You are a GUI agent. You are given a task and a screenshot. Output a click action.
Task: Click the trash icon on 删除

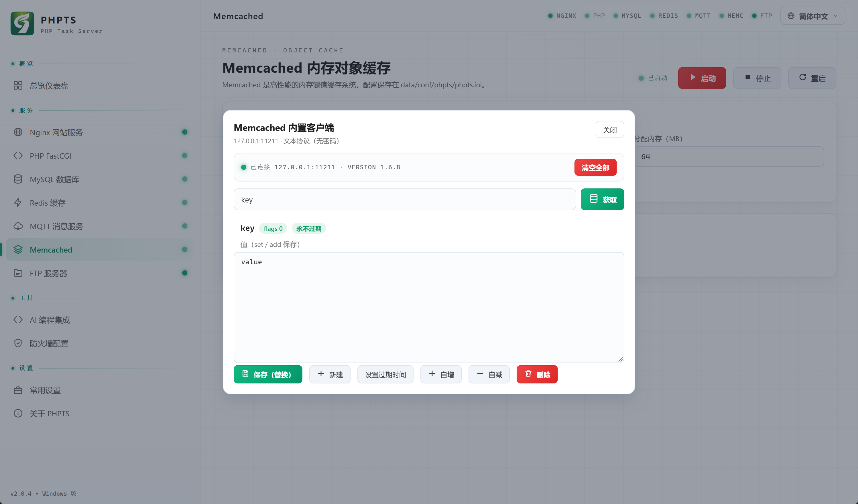(x=528, y=374)
